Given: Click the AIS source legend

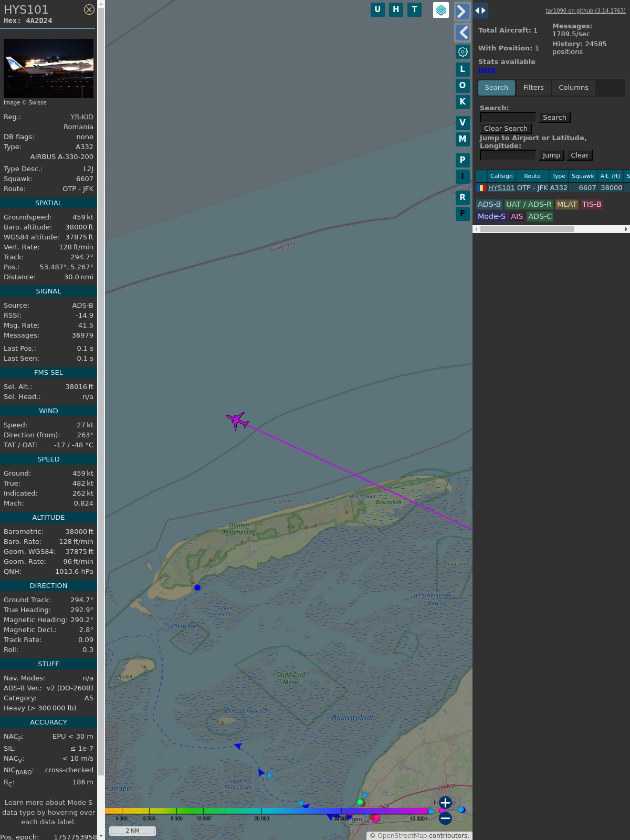Looking at the screenshot, I should tap(517, 217).
